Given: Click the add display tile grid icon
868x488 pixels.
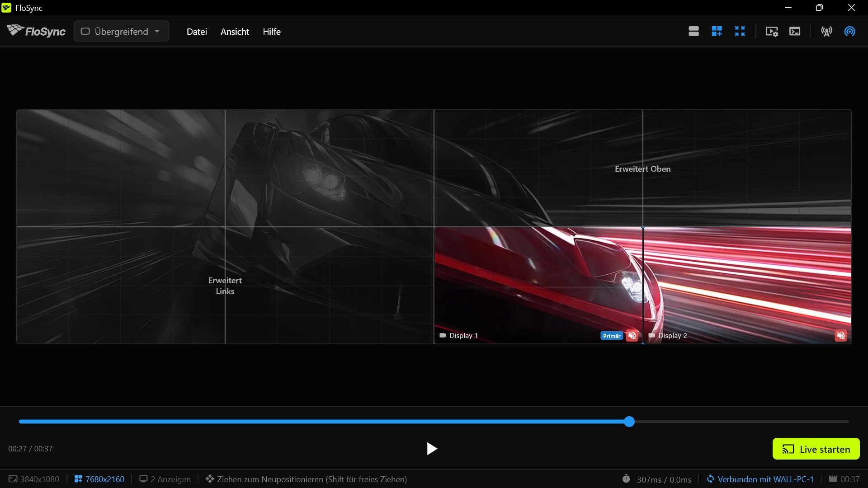Looking at the screenshot, I should 717,31.
